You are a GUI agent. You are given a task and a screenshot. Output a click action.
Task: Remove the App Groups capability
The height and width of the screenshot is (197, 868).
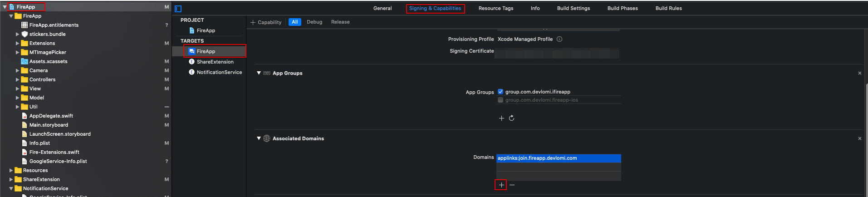(859, 73)
